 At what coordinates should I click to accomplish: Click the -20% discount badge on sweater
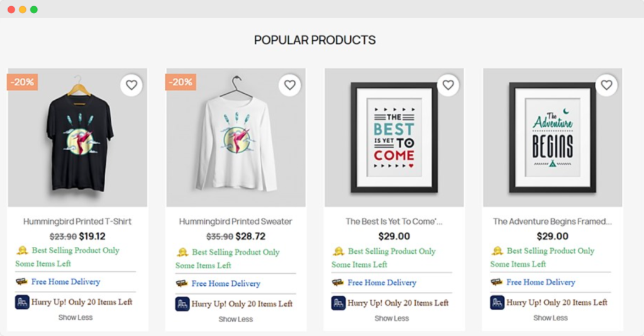[x=180, y=82]
